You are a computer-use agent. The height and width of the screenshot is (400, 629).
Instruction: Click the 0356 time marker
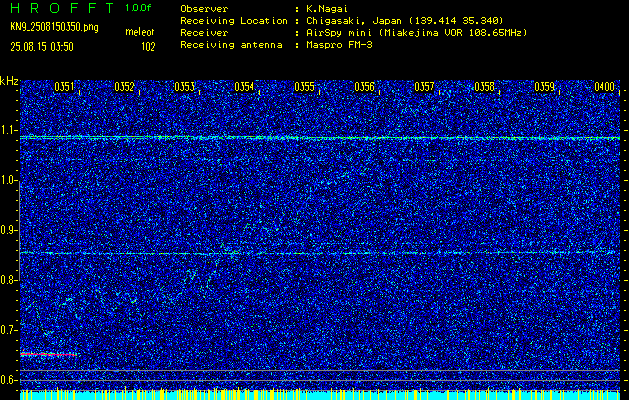tap(364, 87)
